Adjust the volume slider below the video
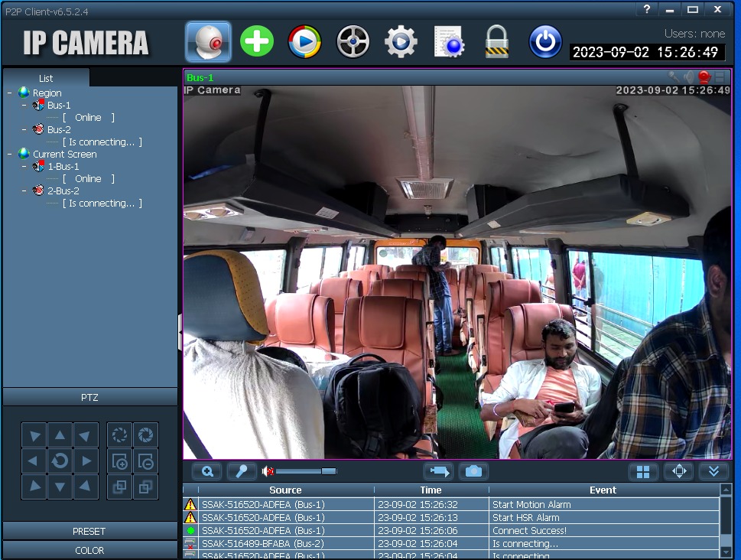The height and width of the screenshot is (560, 741). tap(306, 471)
